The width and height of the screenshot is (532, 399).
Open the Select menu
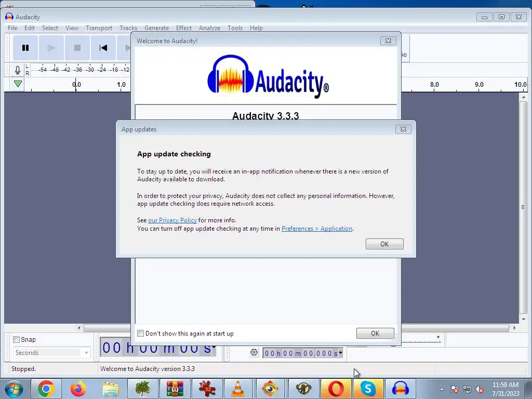coord(50,28)
